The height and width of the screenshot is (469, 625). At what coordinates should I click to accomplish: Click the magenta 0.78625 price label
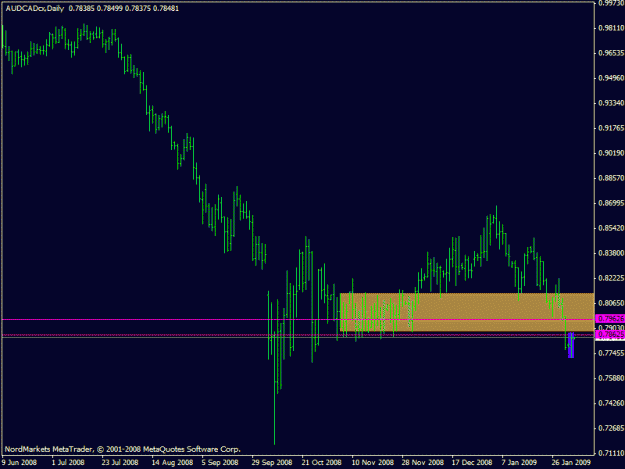click(610, 334)
